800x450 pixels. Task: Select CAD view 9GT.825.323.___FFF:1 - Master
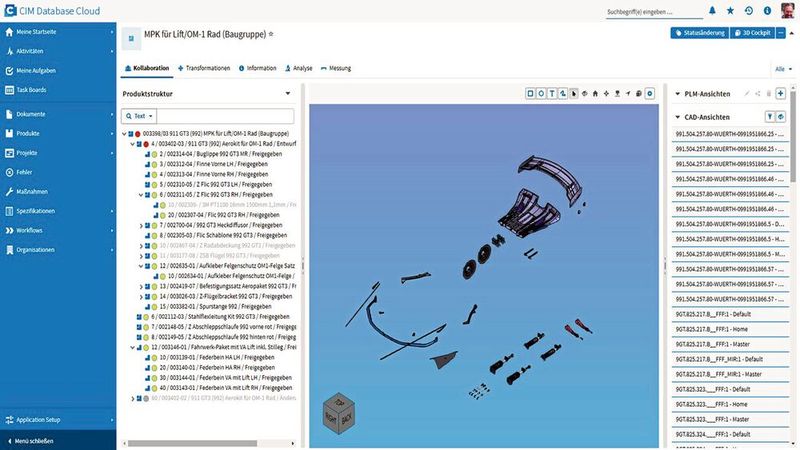click(730, 419)
